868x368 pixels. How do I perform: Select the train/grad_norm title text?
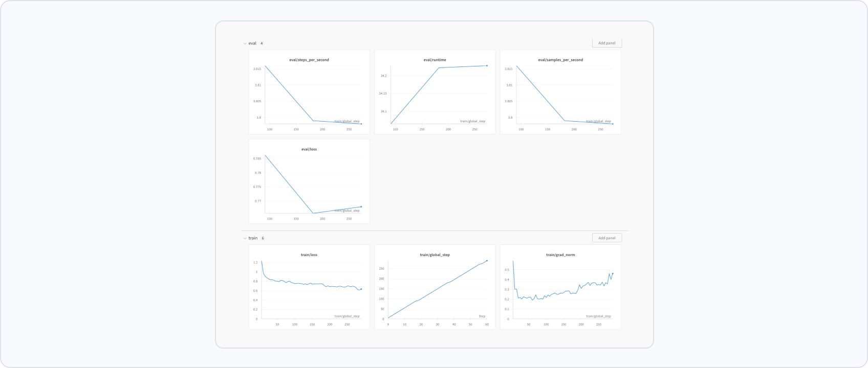(560, 255)
